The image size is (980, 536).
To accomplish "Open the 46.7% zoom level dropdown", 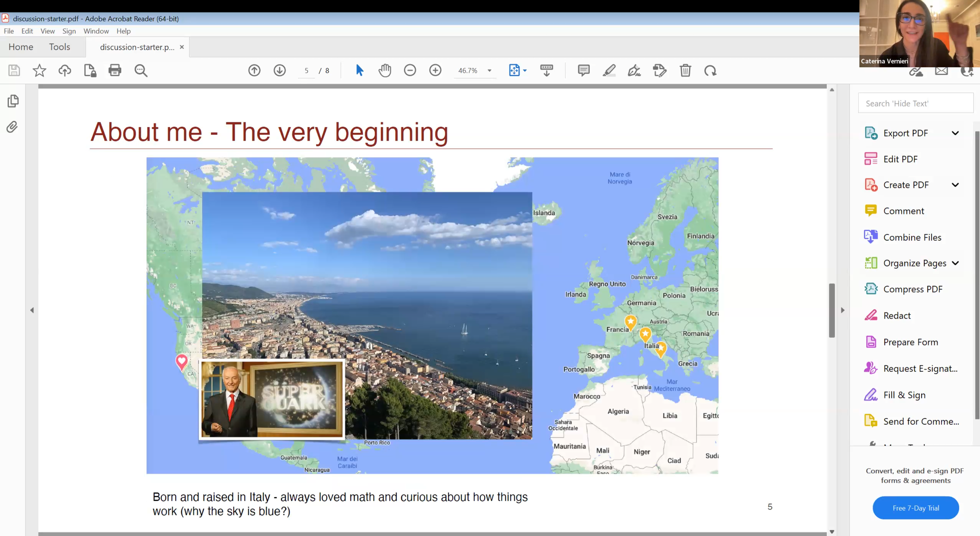I will click(489, 71).
